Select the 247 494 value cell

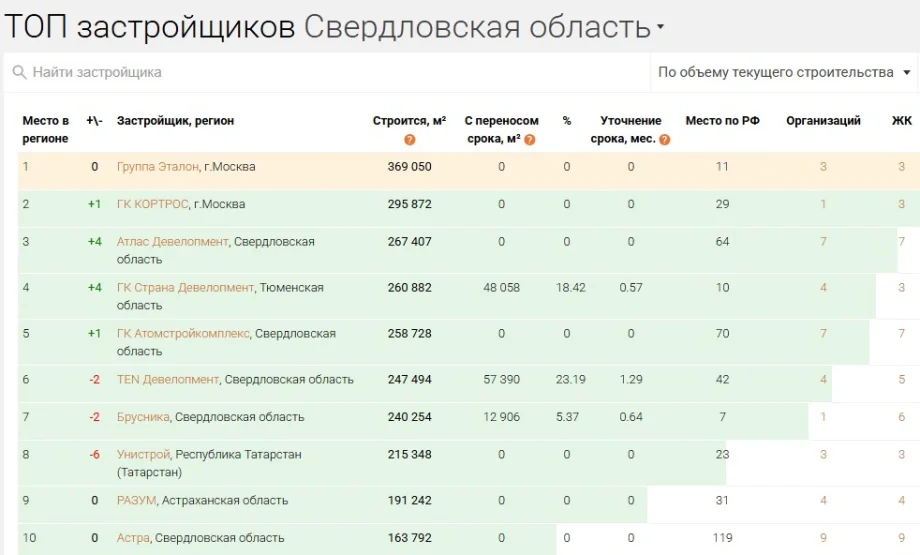[410, 380]
